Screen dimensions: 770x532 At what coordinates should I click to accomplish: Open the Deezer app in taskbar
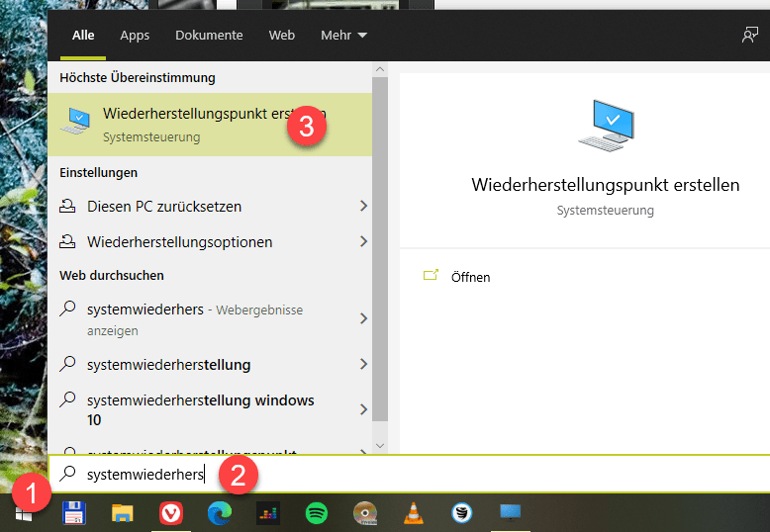268,513
